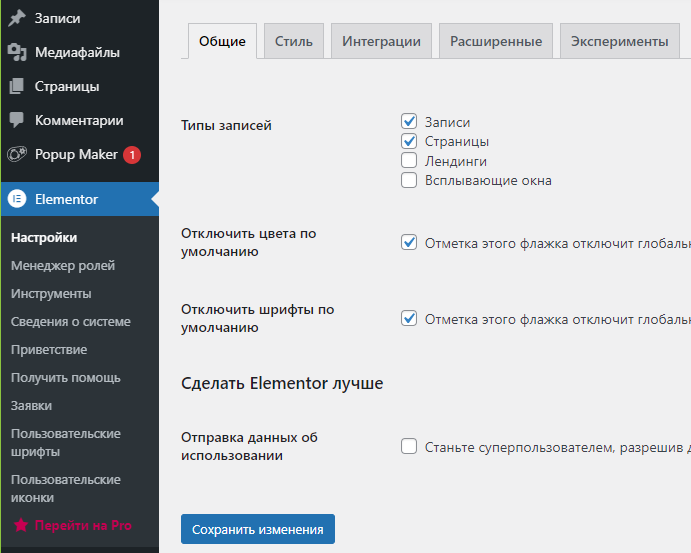Click the Popup Maker plugin icon
Image resolution: width=691 pixels, height=553 pixels.
17,154
